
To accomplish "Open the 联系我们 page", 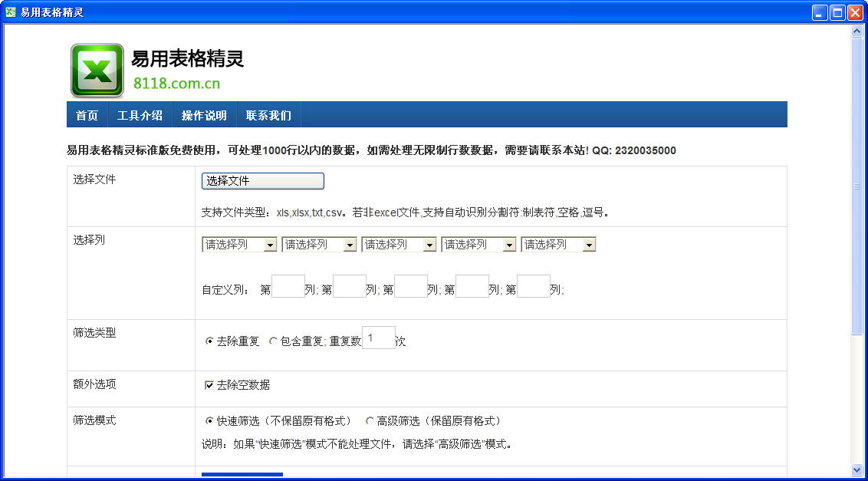I will (268, 116).
